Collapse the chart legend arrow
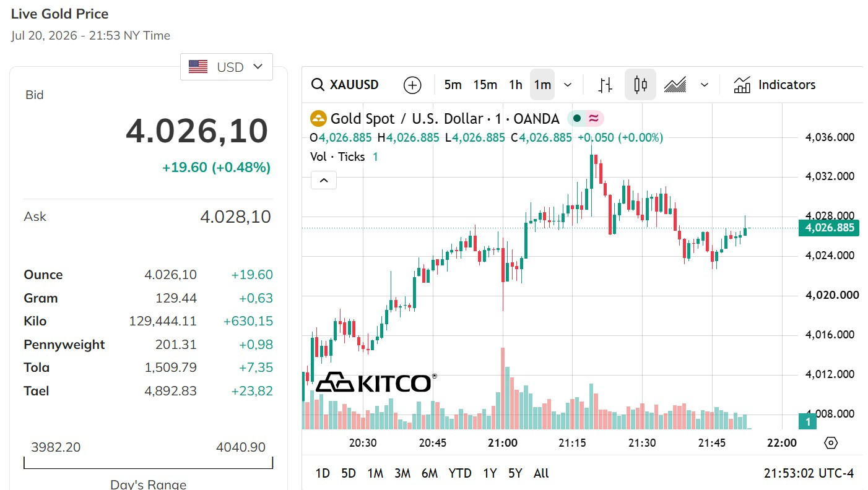The height and width of the screenshot is (490, 868). click(x=324, y=181)
